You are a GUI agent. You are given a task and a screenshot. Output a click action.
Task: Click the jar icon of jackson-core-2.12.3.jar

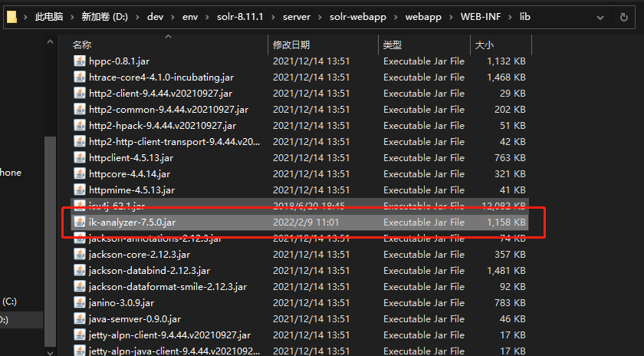(x=79, y=255)
